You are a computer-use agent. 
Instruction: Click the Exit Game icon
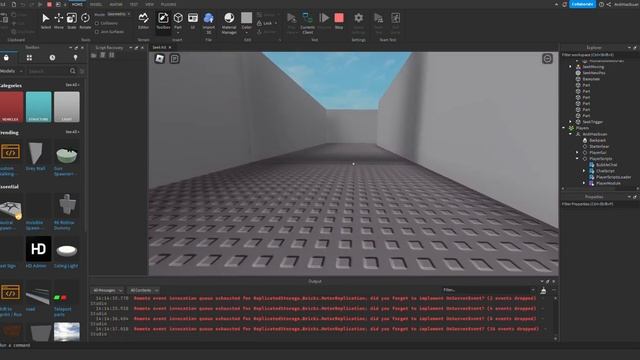(395, 22)
